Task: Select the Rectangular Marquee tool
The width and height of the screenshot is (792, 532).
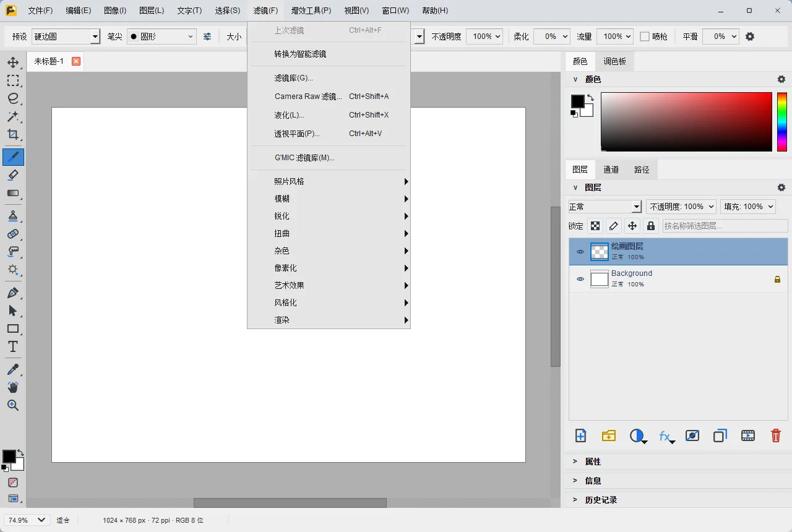Action: coord(13,80)
